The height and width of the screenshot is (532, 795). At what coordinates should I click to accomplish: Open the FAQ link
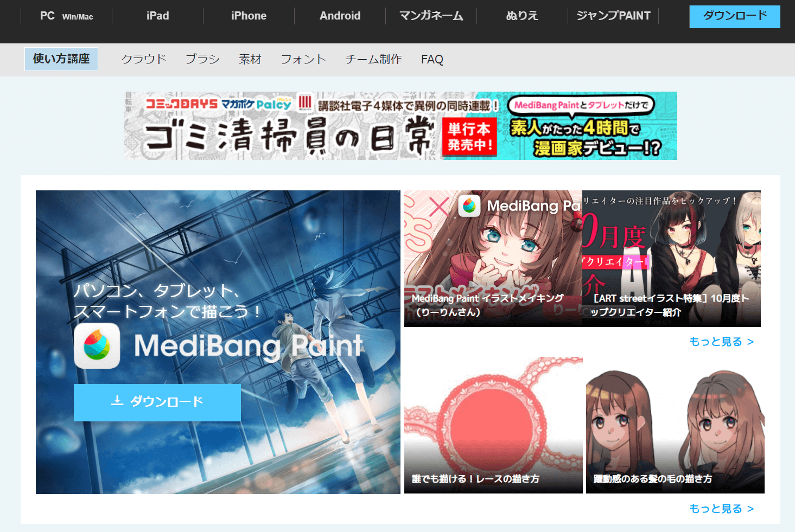point(432,59)
